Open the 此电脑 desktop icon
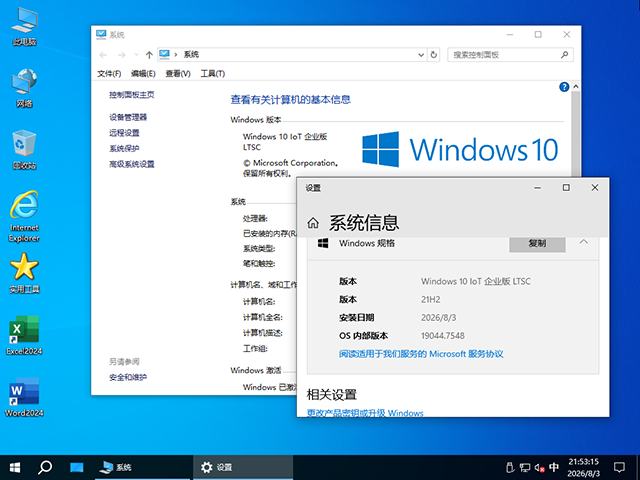Screen dimensions: 640x480 tap(24, 27)
